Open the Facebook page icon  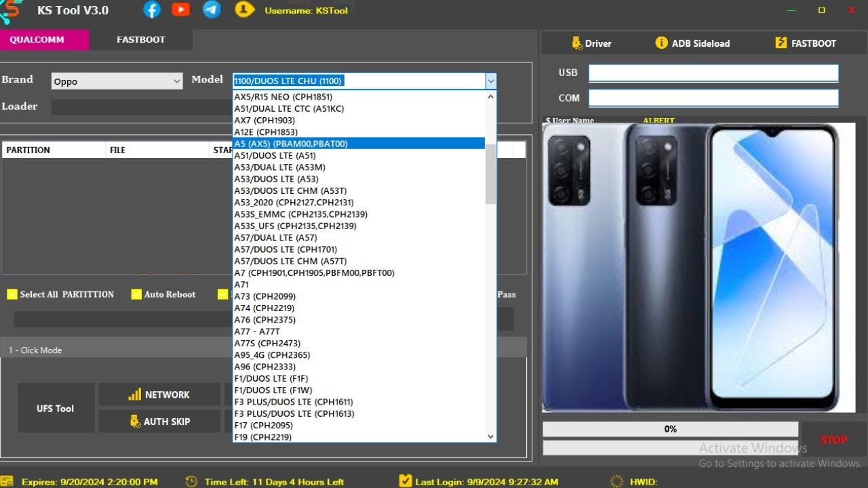[x=152, y=9]
